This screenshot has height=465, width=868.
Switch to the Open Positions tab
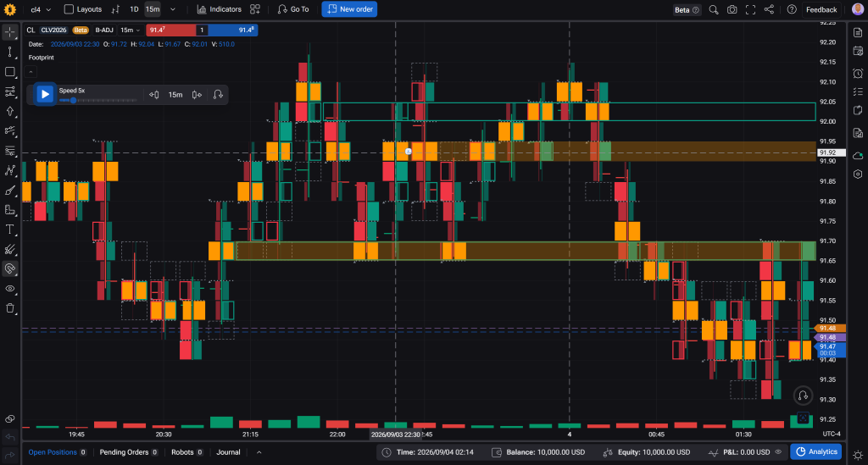coord(57,452)
